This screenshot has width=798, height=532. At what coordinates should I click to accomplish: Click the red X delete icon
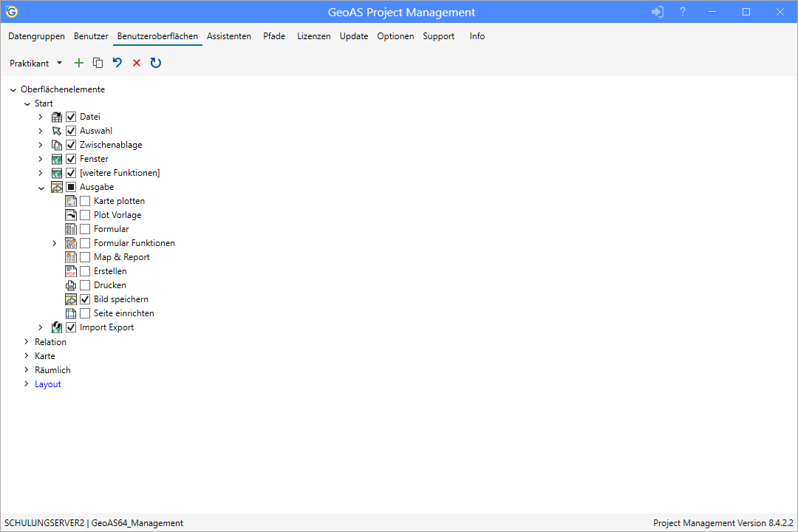[137, 63]
